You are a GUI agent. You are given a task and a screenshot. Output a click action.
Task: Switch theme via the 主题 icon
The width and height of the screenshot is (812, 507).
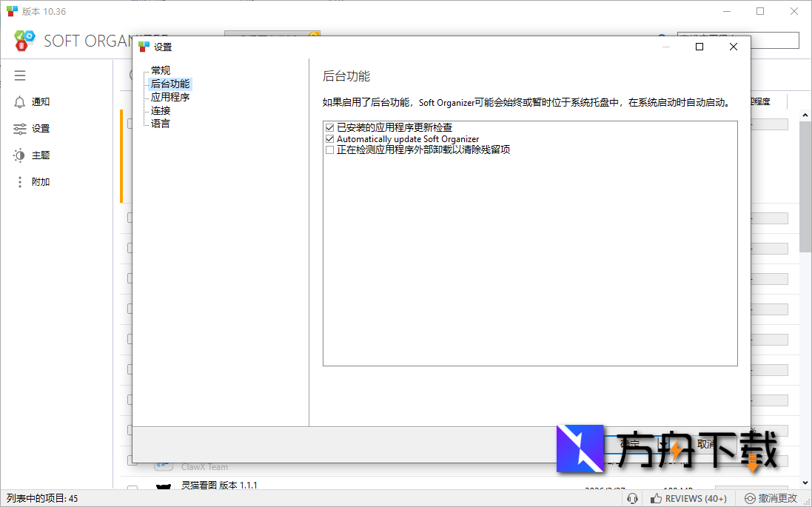click(x=20, y=155)
